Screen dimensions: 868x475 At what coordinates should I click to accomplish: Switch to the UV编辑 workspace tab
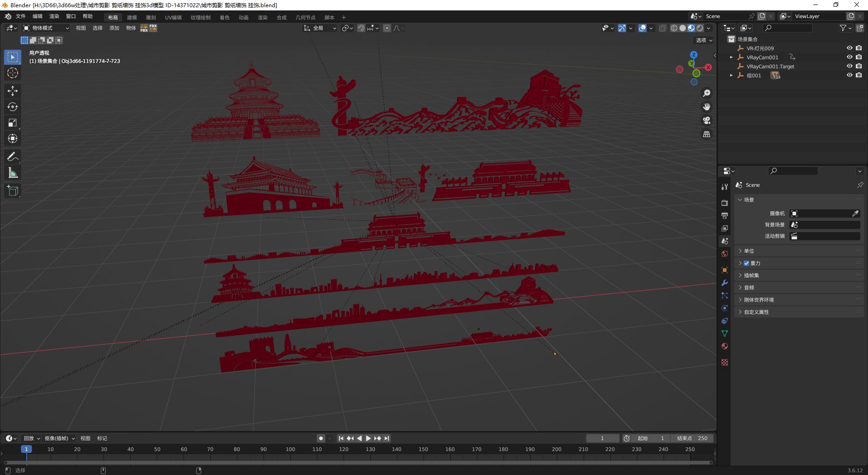pyautogui.click(x=173, y=18)
